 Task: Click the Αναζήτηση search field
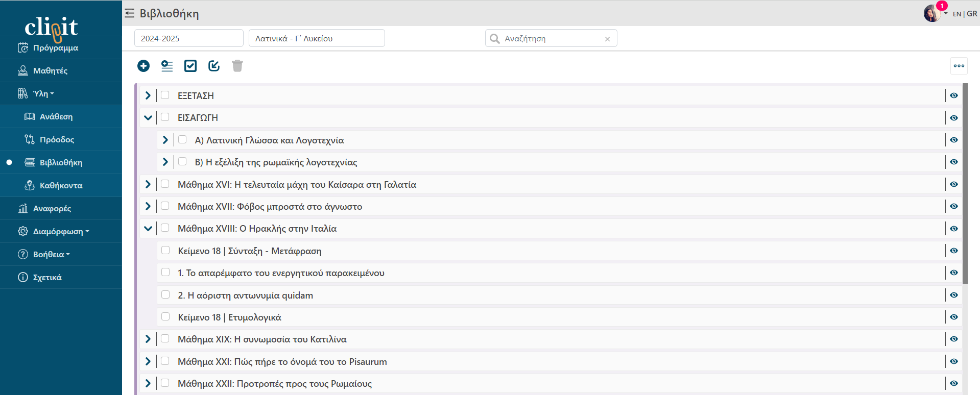[x=552, y=38]
